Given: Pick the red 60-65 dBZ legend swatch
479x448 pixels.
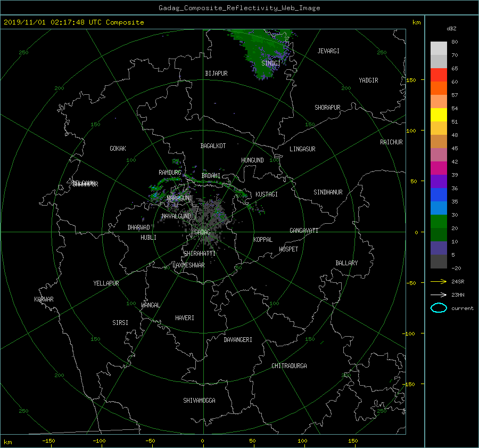Looking at the screenshot, I should coord(439,75).
